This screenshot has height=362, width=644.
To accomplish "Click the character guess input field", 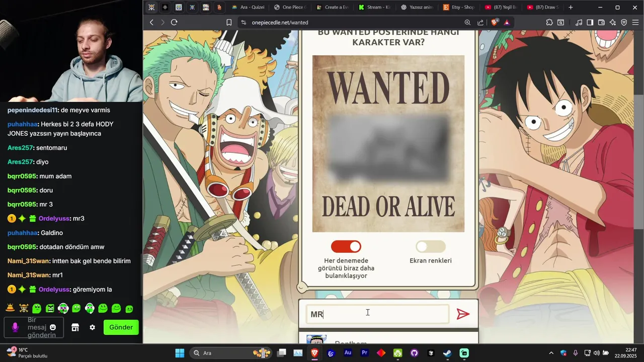I will 377,314.
